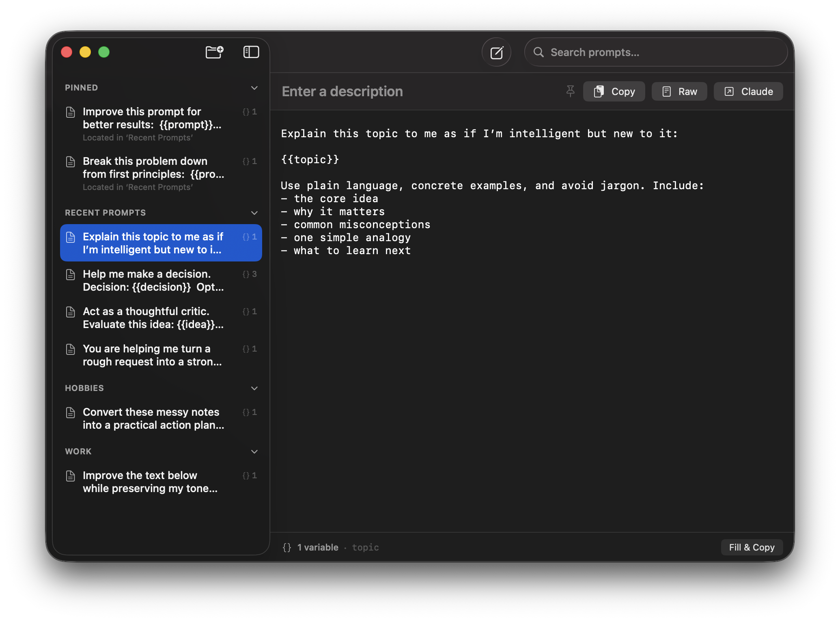Click the {{topic}} placeholder in editor
840x622 pixels.
(310, 160)
